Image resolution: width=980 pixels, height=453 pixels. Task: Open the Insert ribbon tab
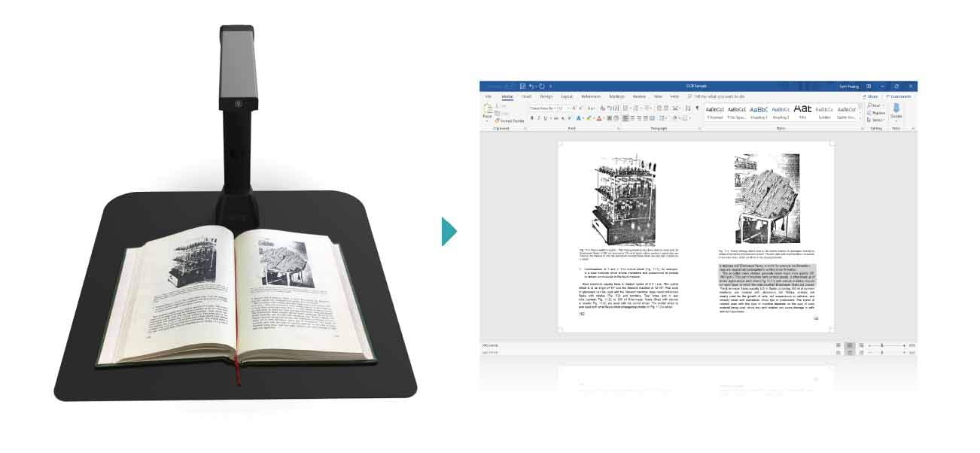click(x=526, y=96)
